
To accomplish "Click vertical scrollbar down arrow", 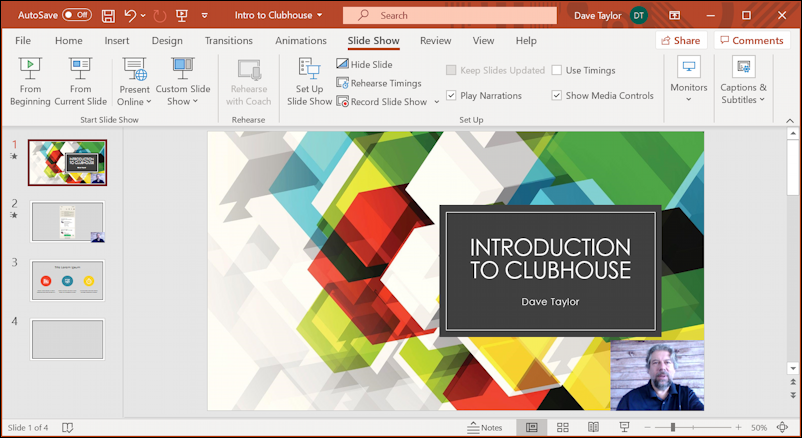I will tap(793, 368).
